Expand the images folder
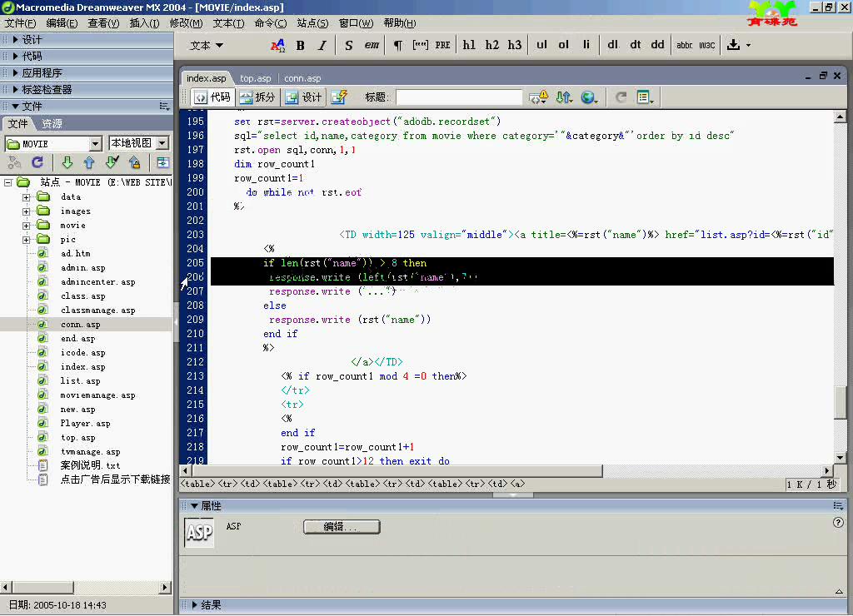This screenshot has width=853, height=616. (26, 211)
